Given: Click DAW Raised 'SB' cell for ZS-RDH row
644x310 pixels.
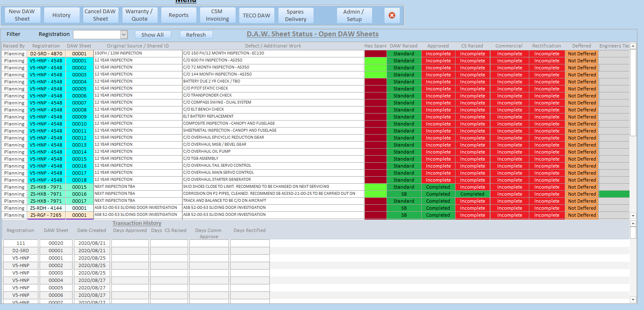Looking at the screenshot, I should point(404,208).
